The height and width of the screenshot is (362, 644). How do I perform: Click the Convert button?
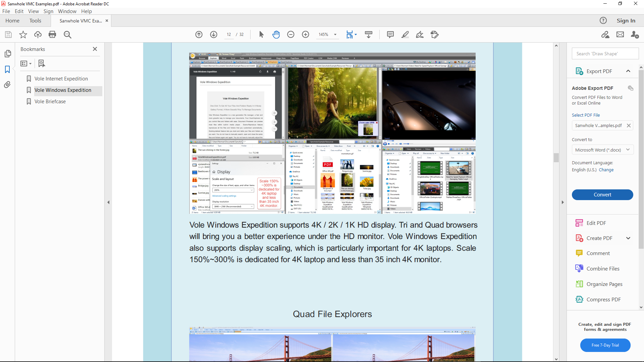[x=602, y=195]
